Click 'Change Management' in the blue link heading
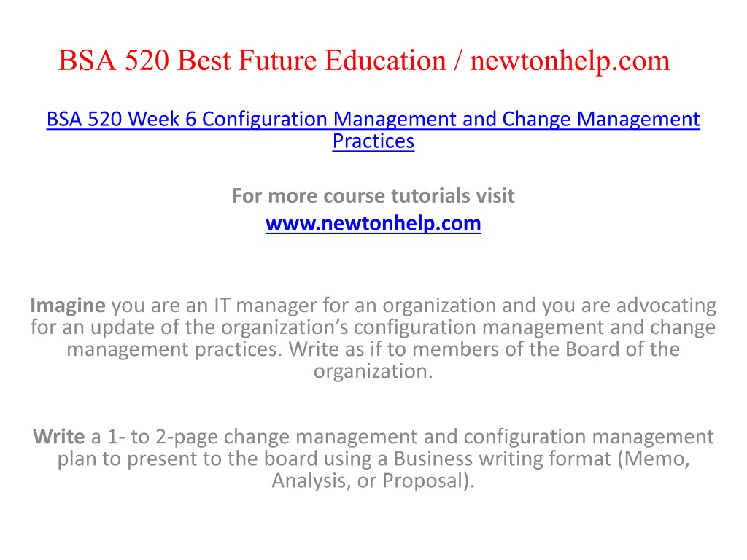This screenshot has width=747, height=560. tap(601, 119)
